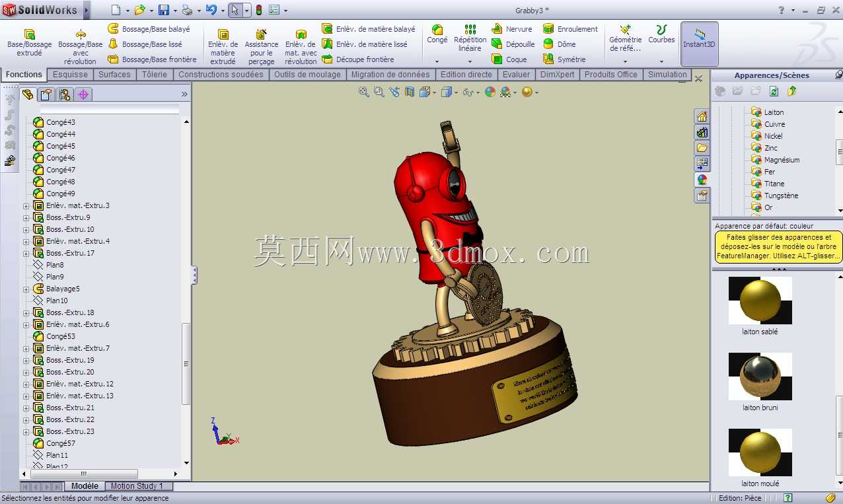This screenshot has width=843, height=504.
Task: Switch to PropertyManager tab icon
Action: click(x=46, y=94)
